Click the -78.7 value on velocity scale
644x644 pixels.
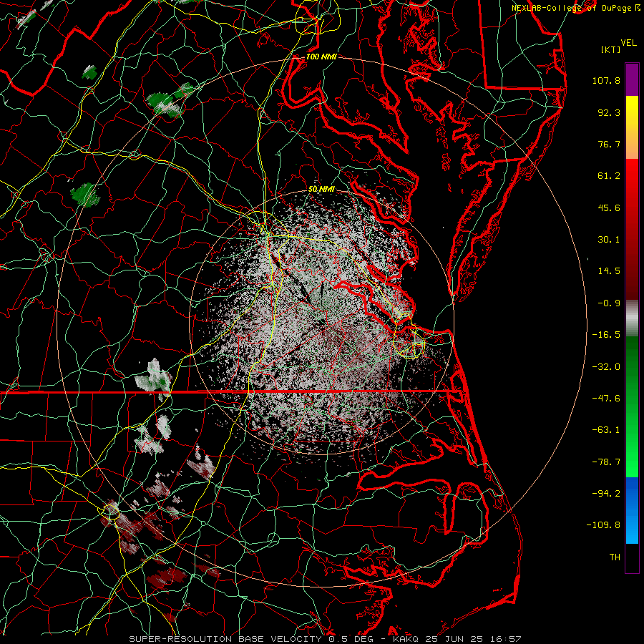pyautogui.click(x=606, y=462)
